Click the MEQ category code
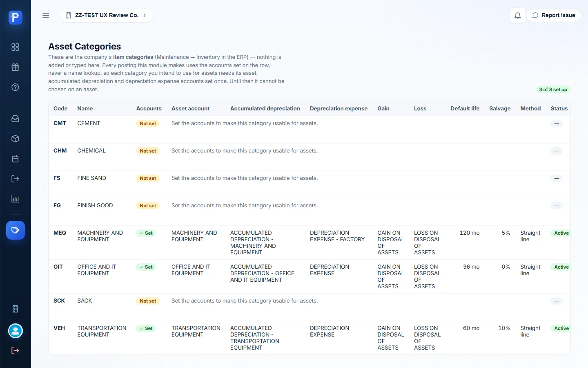588x368 pixels. 60,233
